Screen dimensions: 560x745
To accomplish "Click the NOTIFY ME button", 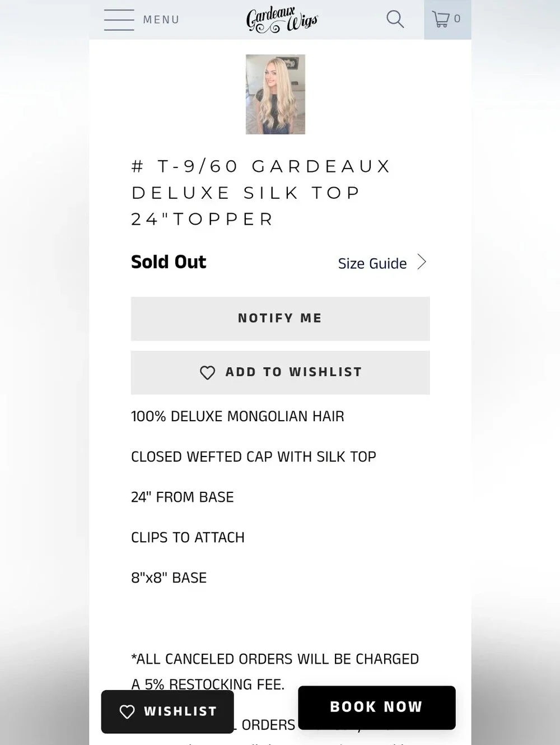I will click(280, 318).
